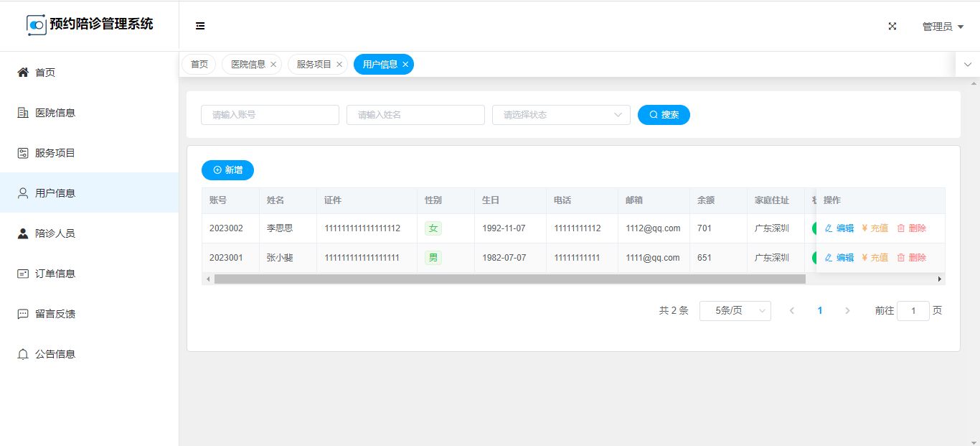This screenshot has height=446, width=980.
Task: Open 留言反馈 in the sidebar
Action: pyautogui.click(x=55, y=314)
